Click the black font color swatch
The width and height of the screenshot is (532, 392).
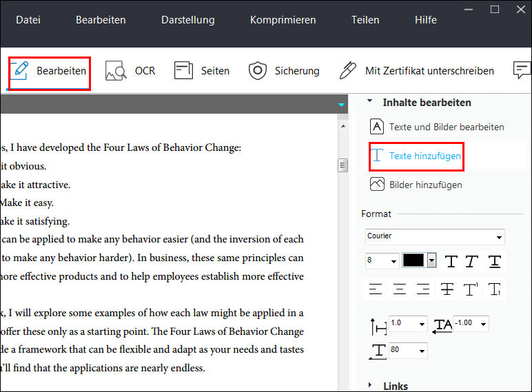pyautogui.click(x=413, y=260)
